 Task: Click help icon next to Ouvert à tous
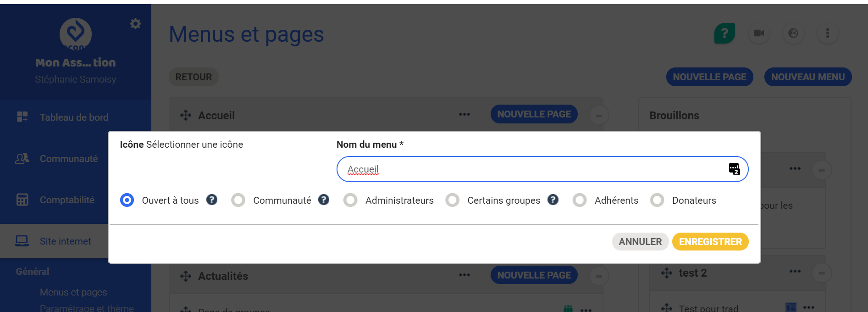click(x=212, y=200)
